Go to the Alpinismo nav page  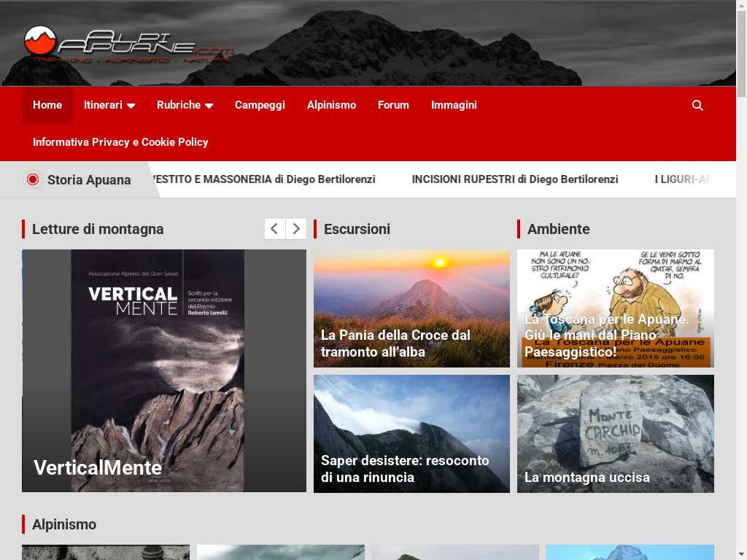[x=331, y=105]
